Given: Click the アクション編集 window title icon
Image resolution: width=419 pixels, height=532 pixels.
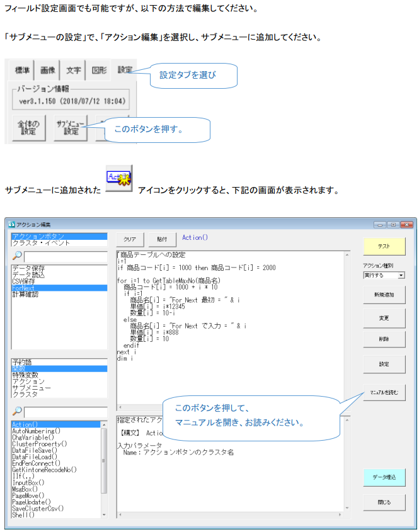Looking at the screenshot, I should pos(12,224).
